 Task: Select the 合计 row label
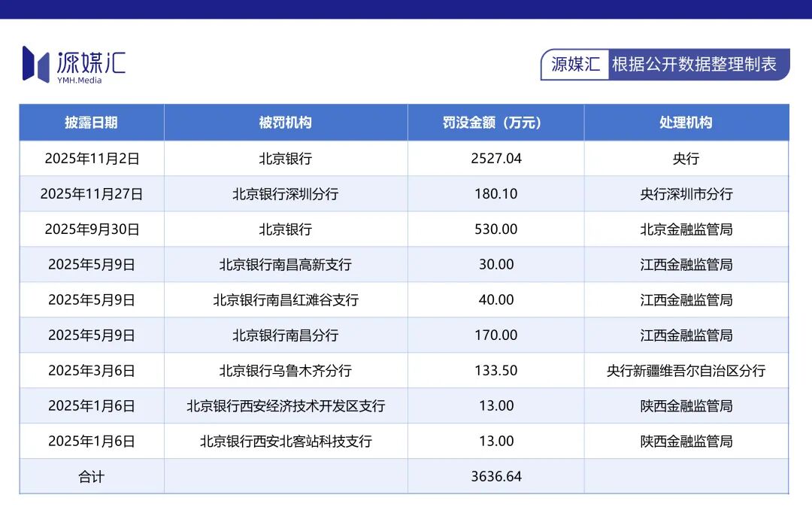[x=91, y=476]
